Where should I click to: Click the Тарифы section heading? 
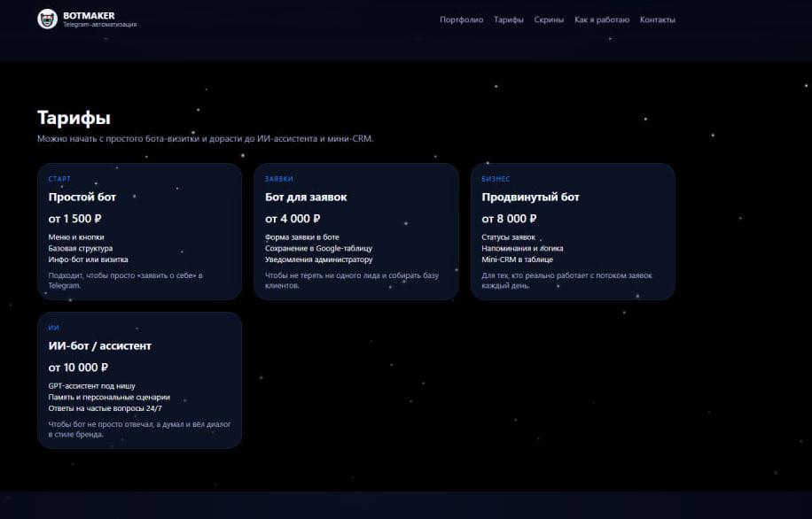[74, 118]
